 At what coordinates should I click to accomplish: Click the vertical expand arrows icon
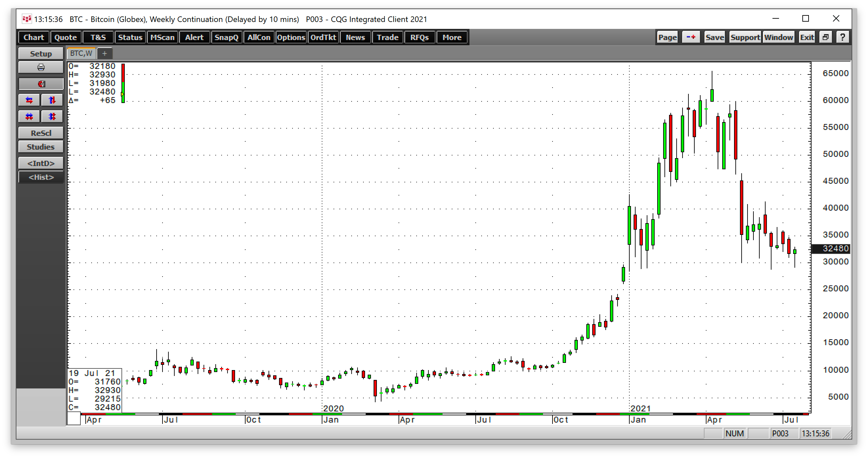(52, 100)
